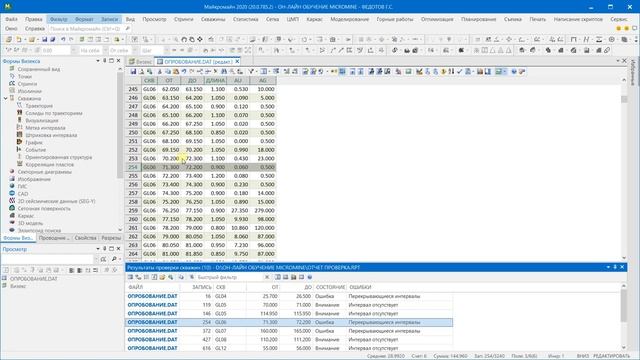The width and height of the screenshot is (640, 360).
Task: Redo via the main toolbar redo arrow
Action: [x=71, y=40]
